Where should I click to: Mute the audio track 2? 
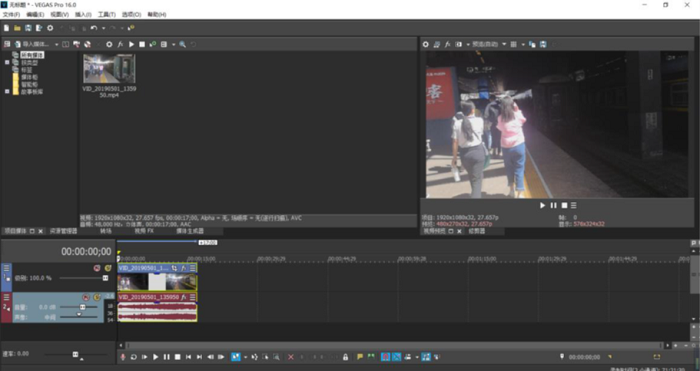point(86,297)
